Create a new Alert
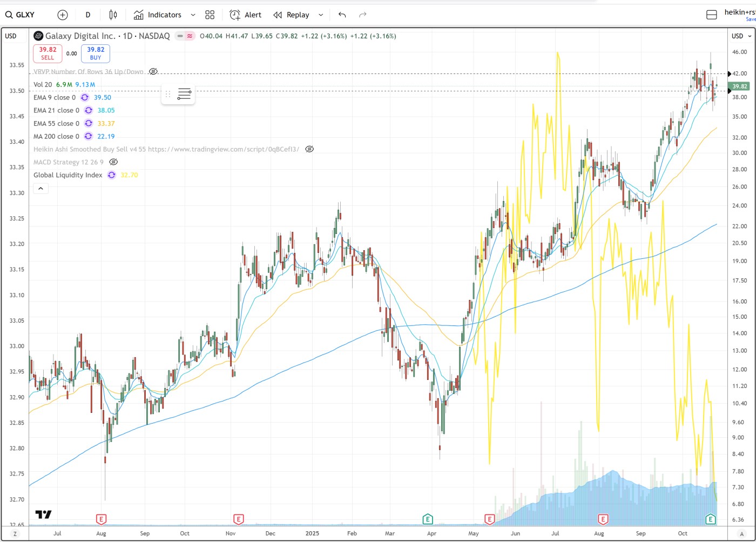 246,15
